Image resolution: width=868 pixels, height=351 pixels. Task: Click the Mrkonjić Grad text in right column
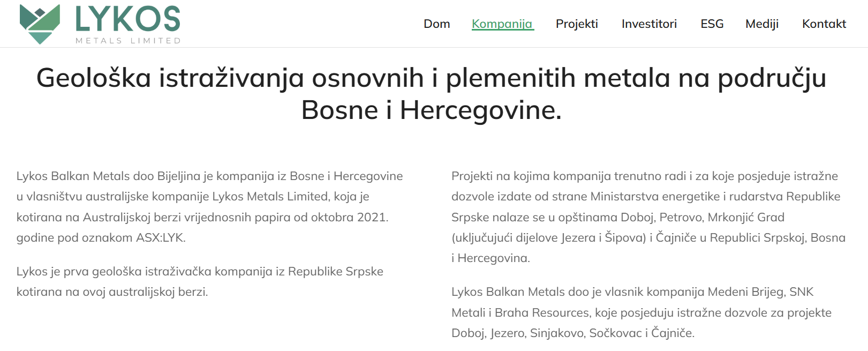click(746, 218)
